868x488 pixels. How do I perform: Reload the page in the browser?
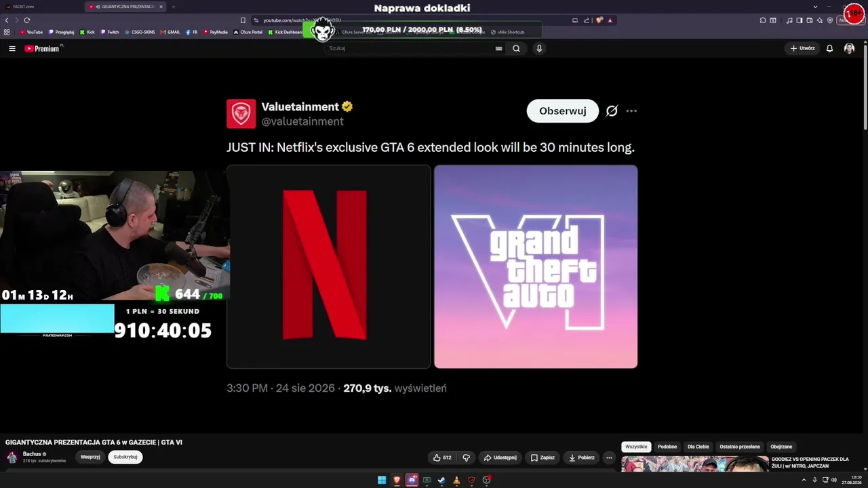point(27,20)
